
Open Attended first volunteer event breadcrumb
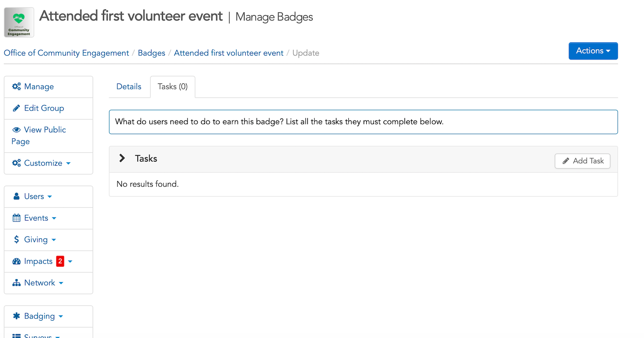click(x=229, y=53)
